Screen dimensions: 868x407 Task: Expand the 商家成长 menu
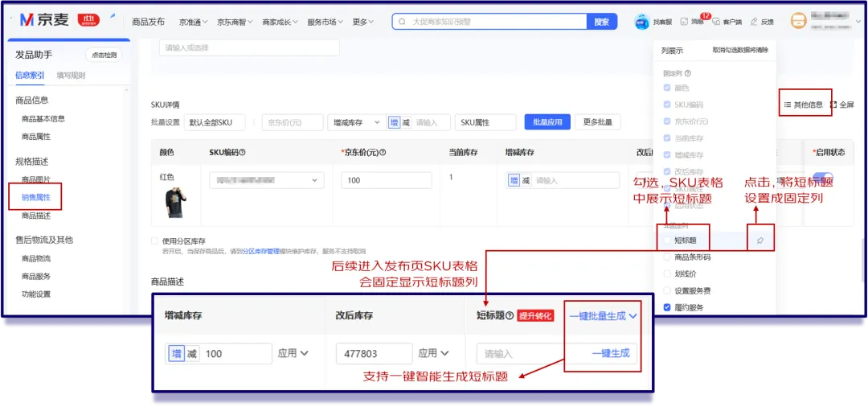click(x=280, y=22)
